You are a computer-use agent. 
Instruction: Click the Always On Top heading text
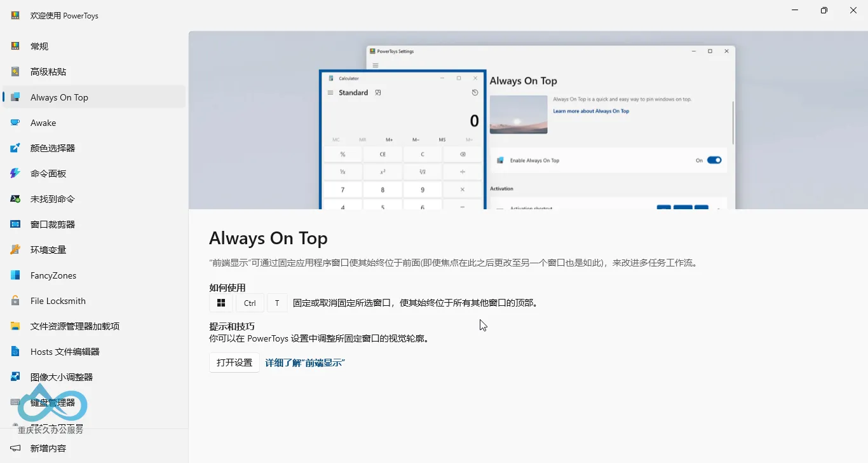pyautogui.click(x=268, y=238)
